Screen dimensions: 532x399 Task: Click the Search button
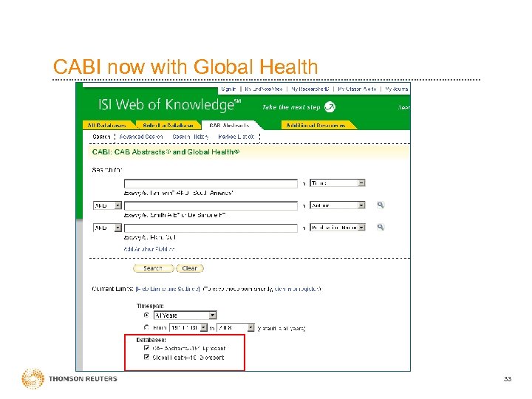[153, 268]
